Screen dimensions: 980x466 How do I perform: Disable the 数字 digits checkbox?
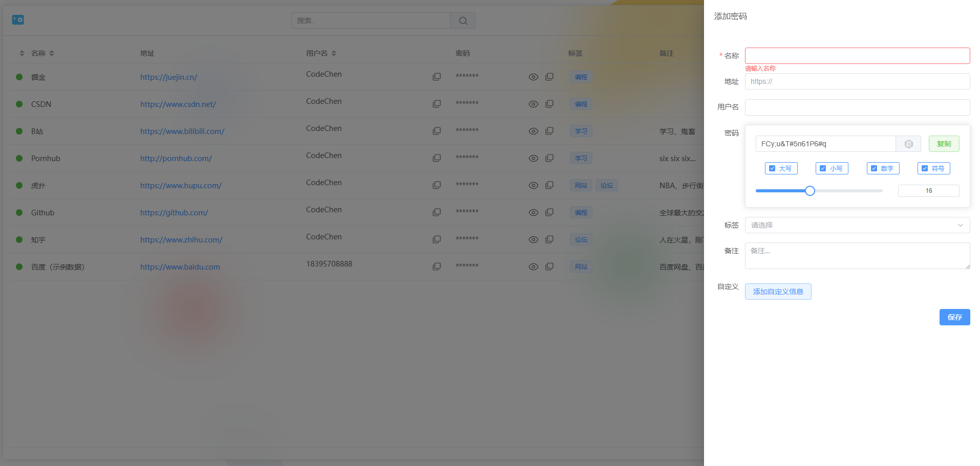[x=874, y=168]
